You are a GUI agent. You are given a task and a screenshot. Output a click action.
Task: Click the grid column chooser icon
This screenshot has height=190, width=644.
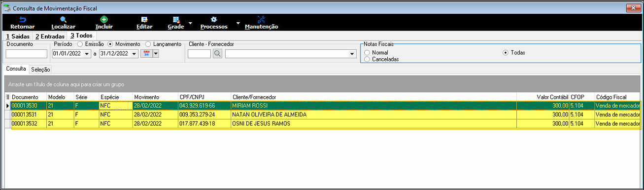pos(7,97)
